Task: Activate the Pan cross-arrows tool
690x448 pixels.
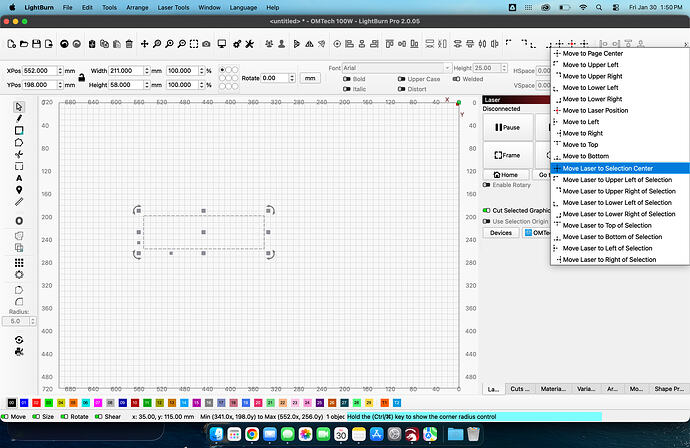Action: click(x=144, y=44)
